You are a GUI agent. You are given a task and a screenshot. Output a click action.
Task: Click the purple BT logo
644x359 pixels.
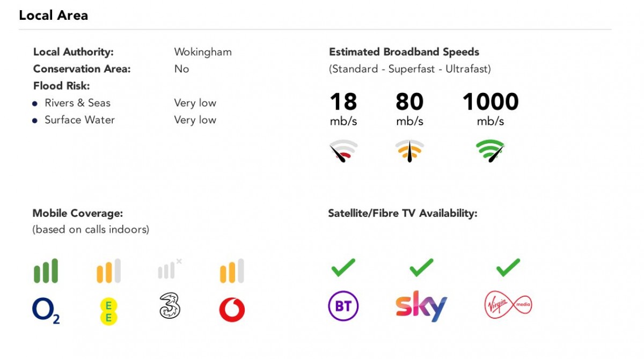(x=343, y=306)
